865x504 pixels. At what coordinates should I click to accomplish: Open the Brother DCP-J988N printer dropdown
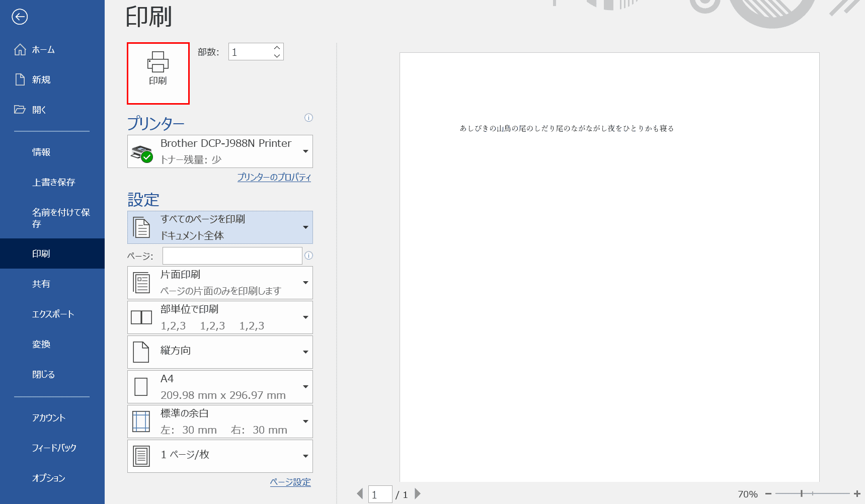pyautogui.click(x=220, y=151)
